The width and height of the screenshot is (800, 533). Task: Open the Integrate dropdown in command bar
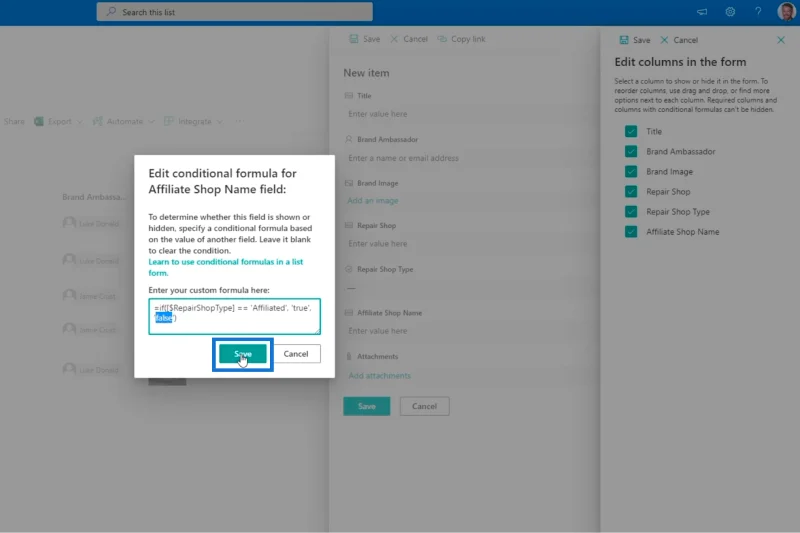point(193,121)
